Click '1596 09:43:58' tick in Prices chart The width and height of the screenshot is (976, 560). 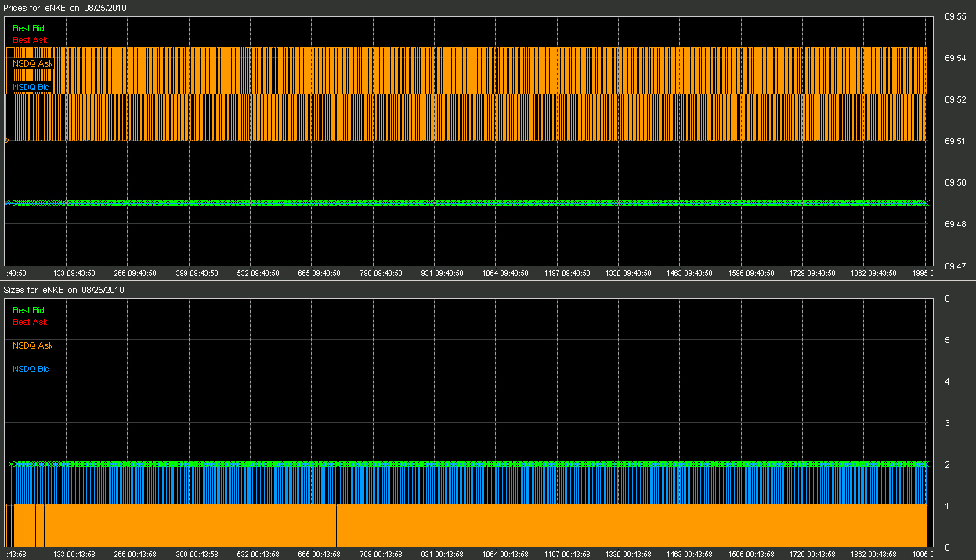751,273
